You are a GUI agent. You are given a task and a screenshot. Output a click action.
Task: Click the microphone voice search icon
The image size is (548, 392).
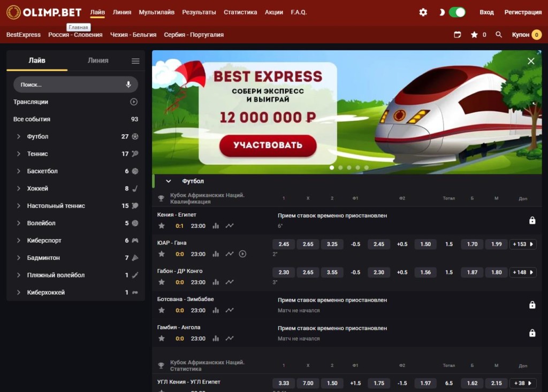(x=128, y=84)
